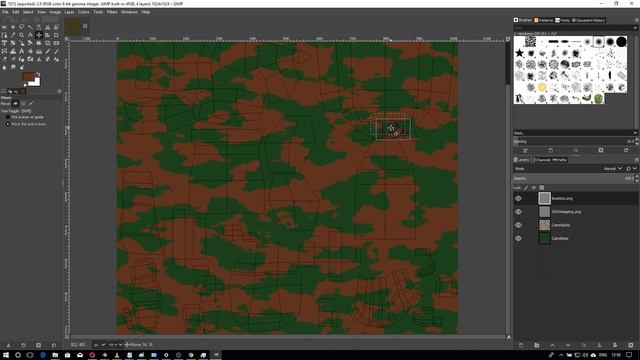The width and height of the screenshot is (640, 360).
Task: Open the Filters menu
Action: pos(112,12)
